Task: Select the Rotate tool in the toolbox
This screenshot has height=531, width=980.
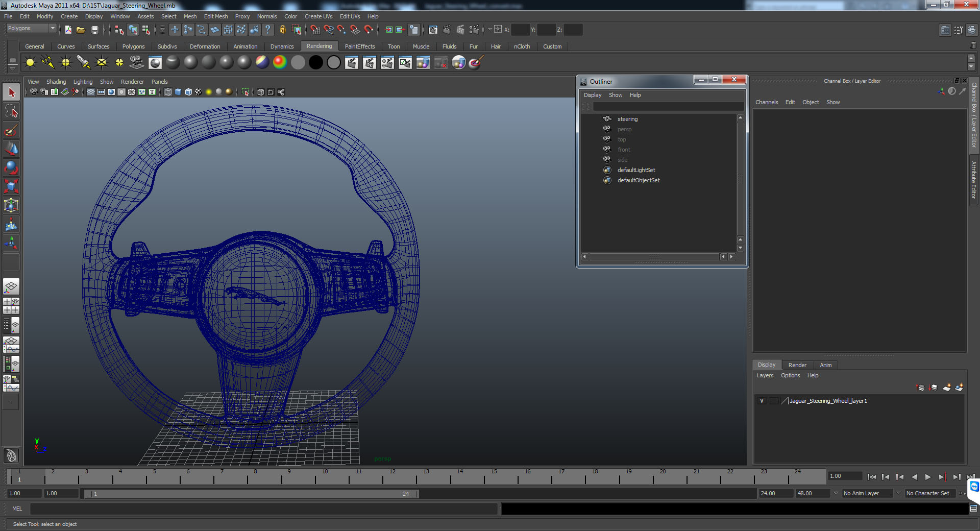Action: [11, 167]
